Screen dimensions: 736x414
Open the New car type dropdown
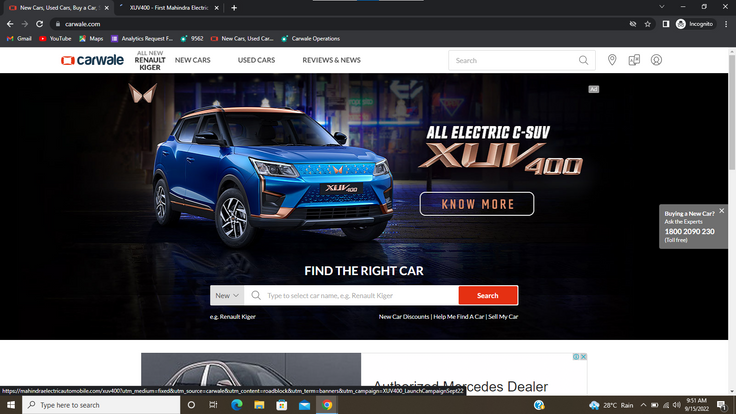click(227, 295)
